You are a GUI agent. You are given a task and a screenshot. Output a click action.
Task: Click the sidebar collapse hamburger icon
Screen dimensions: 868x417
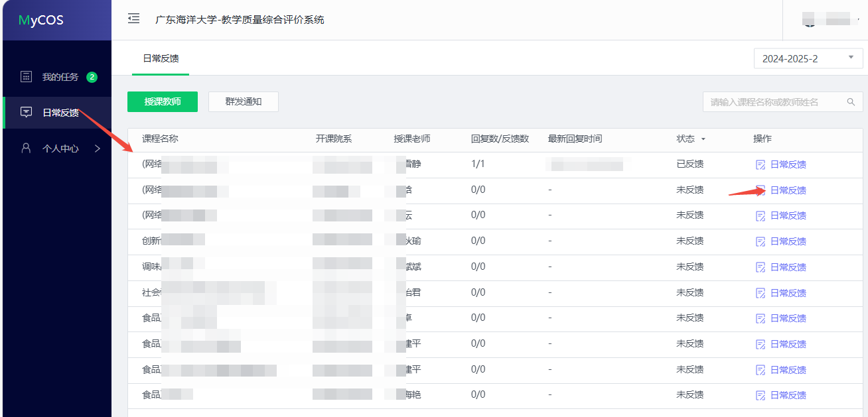tap(133, 19)
